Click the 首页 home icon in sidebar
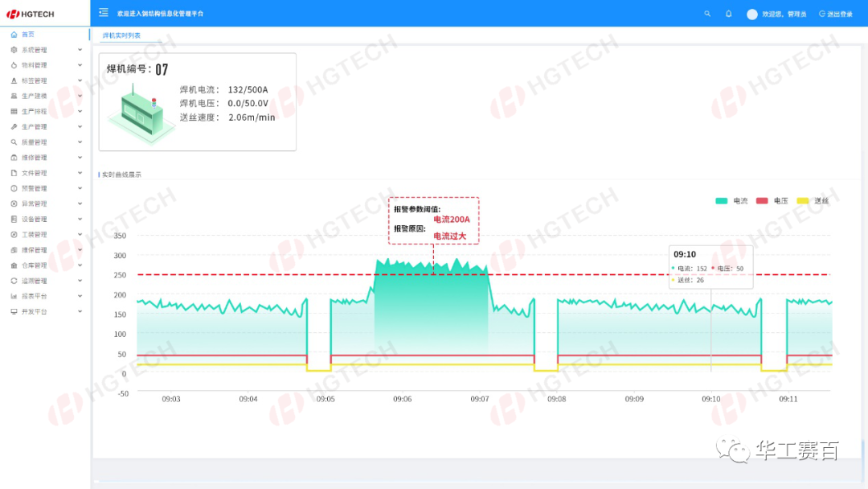Image resolution: width=868 pixels, height=489 pixels. point(14,35)
